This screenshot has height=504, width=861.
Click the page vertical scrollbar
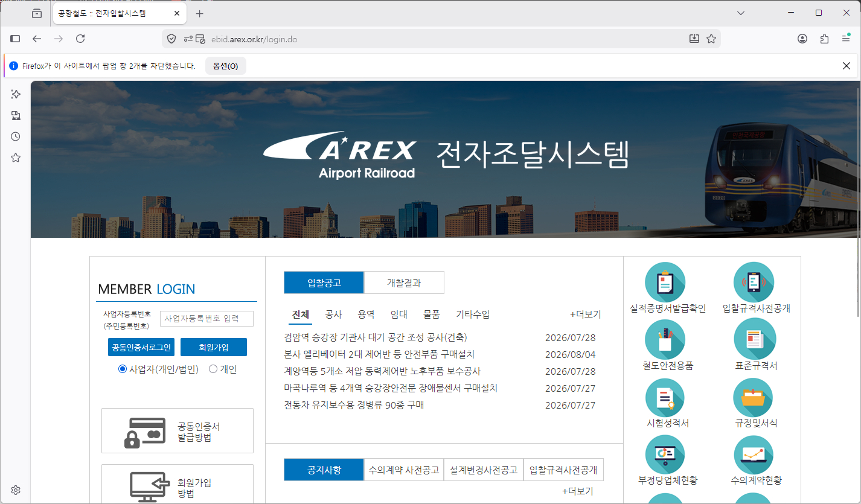858,202
